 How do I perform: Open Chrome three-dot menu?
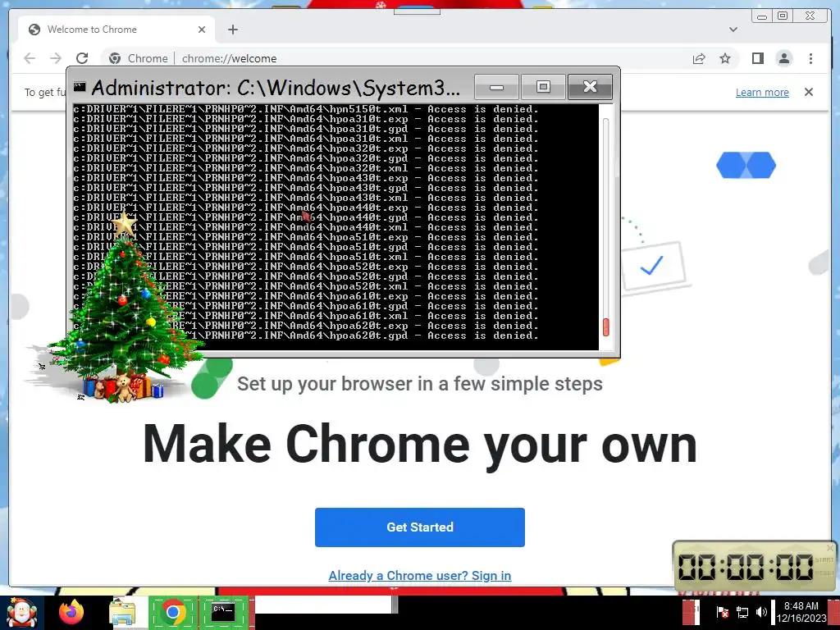pyautogui.click(x=810, y=58)
